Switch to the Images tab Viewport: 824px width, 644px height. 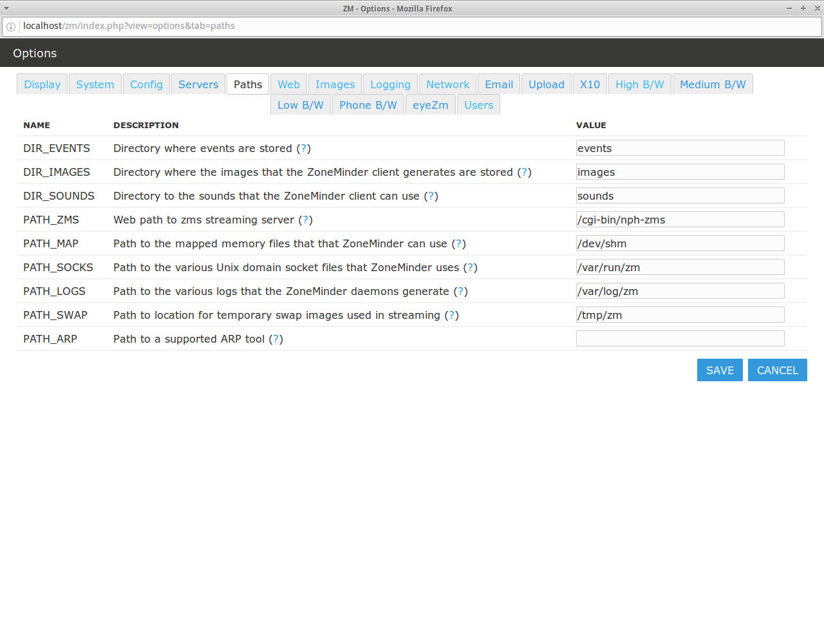coord(335,84)
